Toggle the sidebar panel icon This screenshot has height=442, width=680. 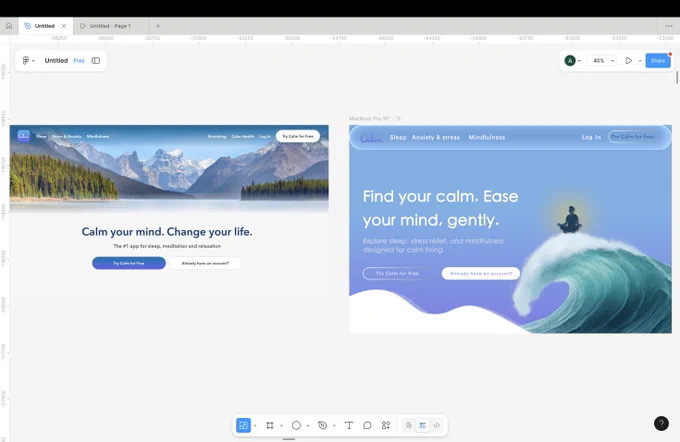click(95, 60)
